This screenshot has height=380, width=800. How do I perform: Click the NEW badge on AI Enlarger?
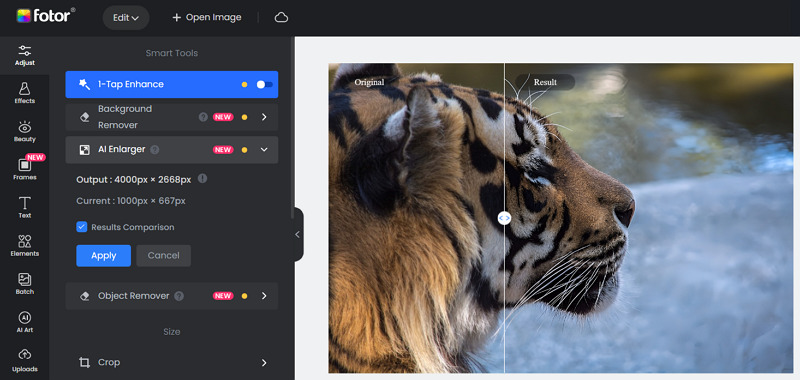click(x=223, y=150)
